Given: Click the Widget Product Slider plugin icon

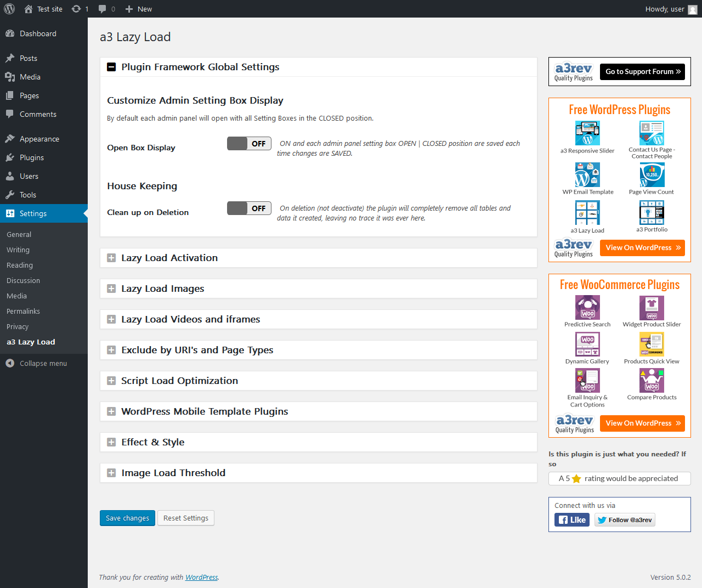Looking at the screenshot, I should click(x=652, y=308).
